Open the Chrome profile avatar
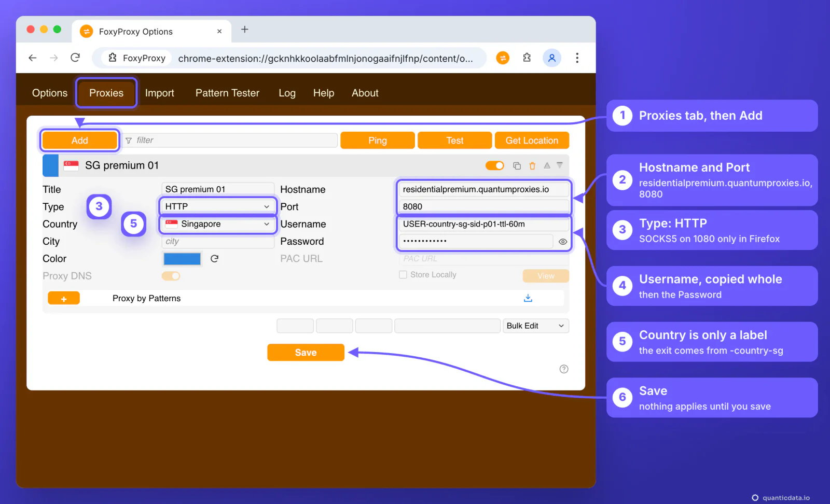 coord(552,58)
